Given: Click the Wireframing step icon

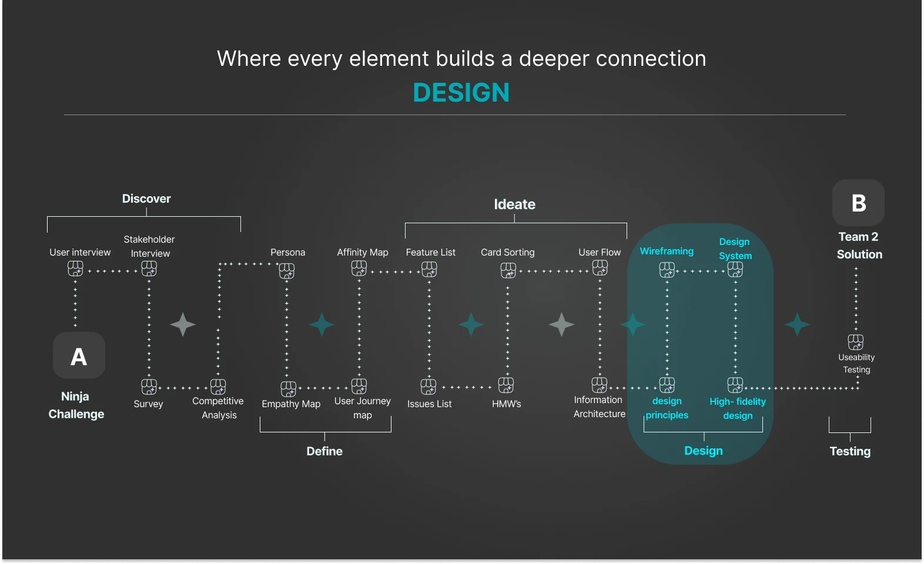Looking at the screenshot, I should pos(667,270).
